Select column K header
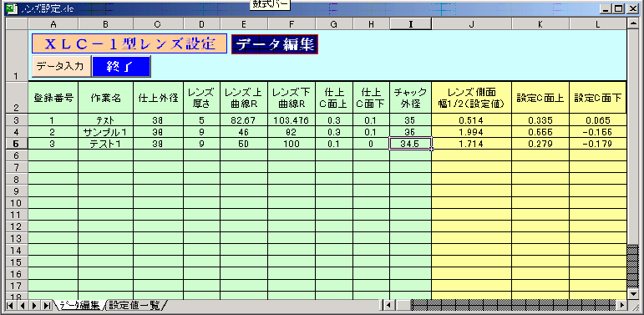644x315 pixels. [540, 24]
